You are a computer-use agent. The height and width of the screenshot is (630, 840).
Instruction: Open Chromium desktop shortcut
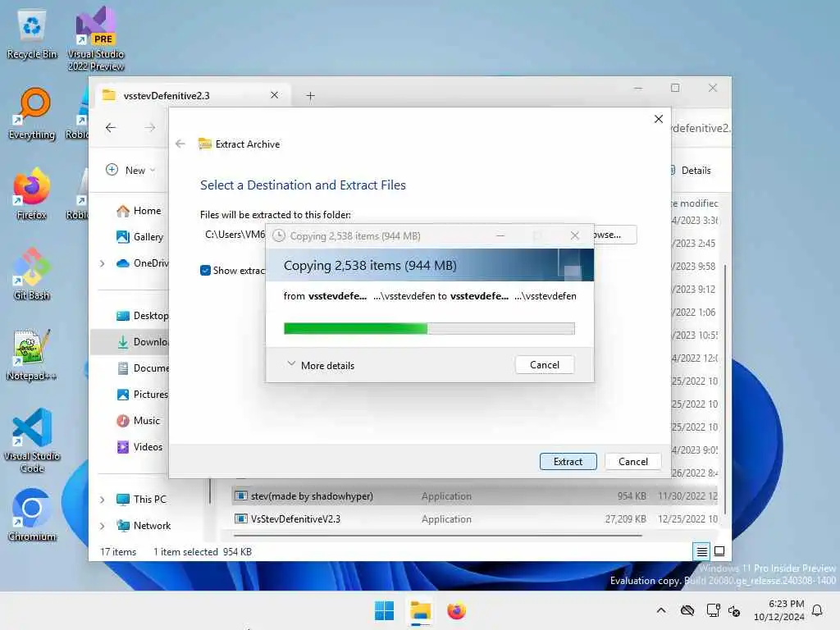pos(32,515)
